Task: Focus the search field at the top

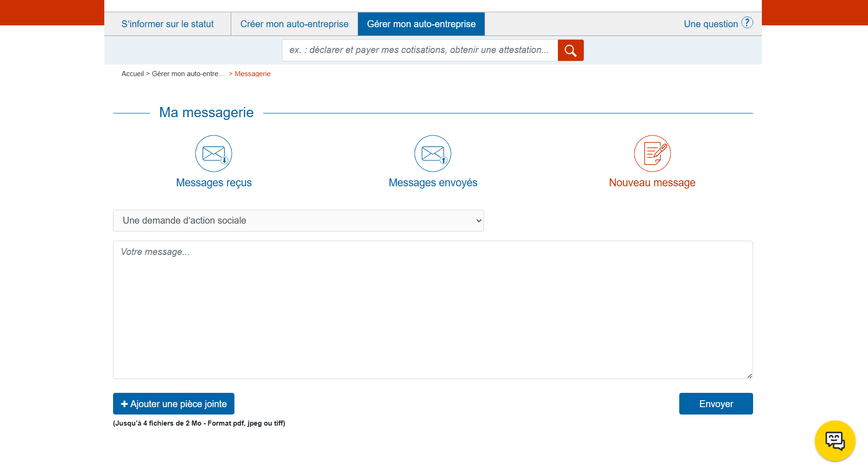Action: coord(419,50)
